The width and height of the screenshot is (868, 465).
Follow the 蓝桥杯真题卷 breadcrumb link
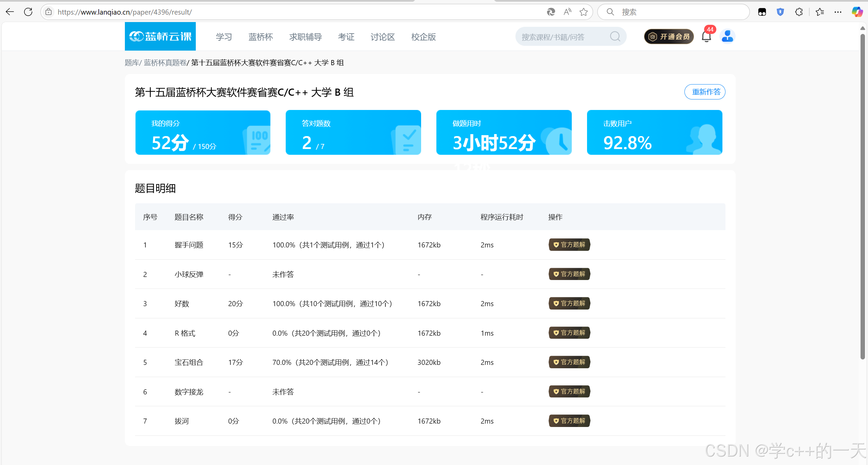165,63
